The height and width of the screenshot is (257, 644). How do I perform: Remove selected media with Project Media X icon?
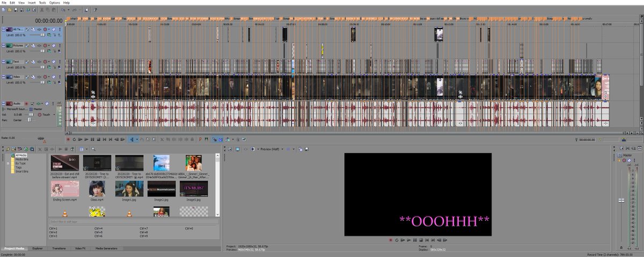40,149
